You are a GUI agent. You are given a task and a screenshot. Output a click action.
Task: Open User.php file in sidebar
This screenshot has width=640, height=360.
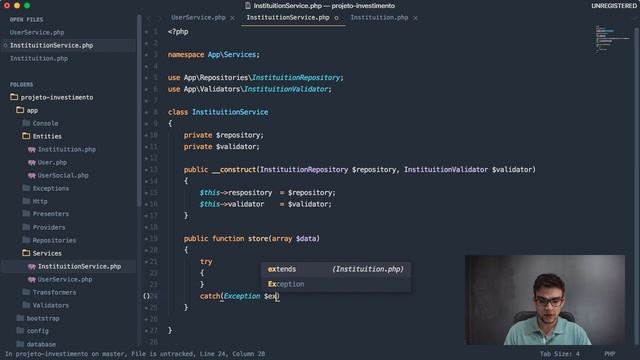(52, 162)
